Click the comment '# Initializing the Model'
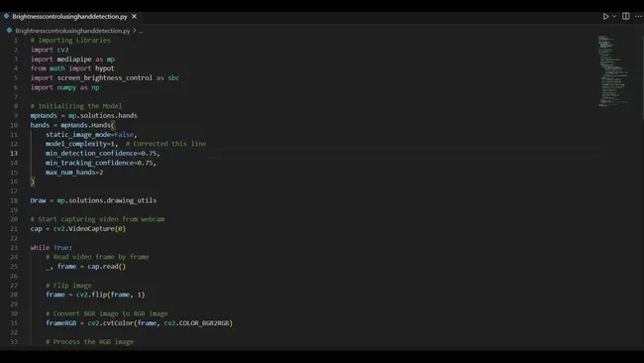The height and width of the screenshot is (363, 644). [76, 106]
